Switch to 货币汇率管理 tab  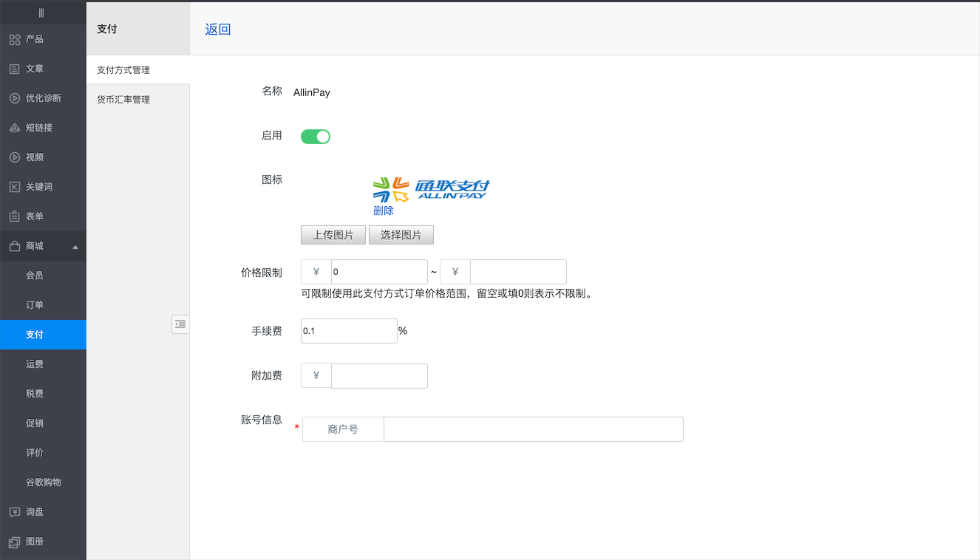123,100
